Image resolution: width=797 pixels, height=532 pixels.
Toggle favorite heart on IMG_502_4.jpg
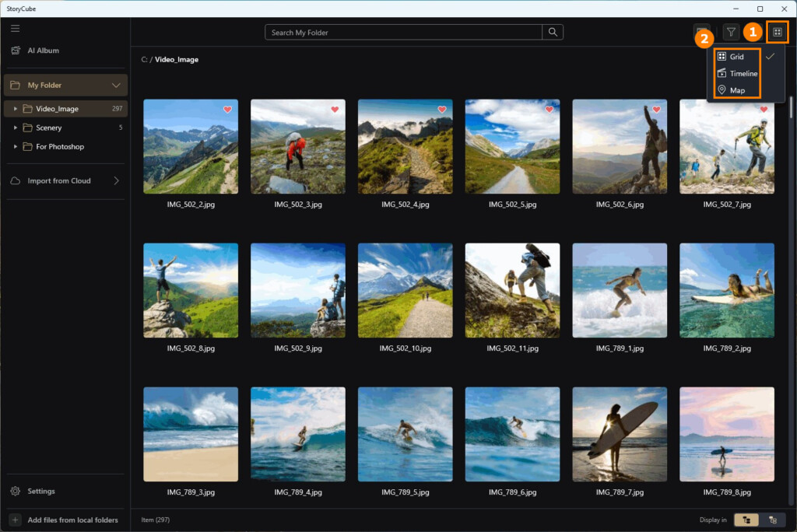tap(442, 109)
